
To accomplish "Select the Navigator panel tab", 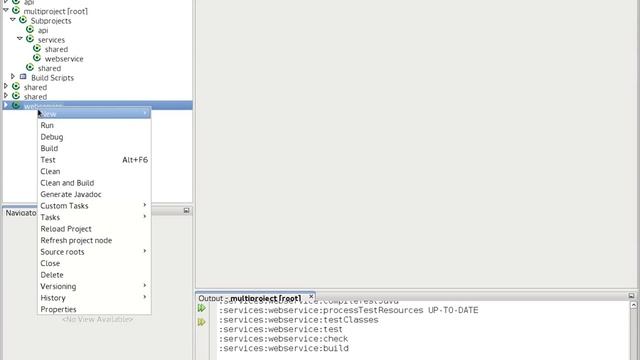I will tap(20, 213).
